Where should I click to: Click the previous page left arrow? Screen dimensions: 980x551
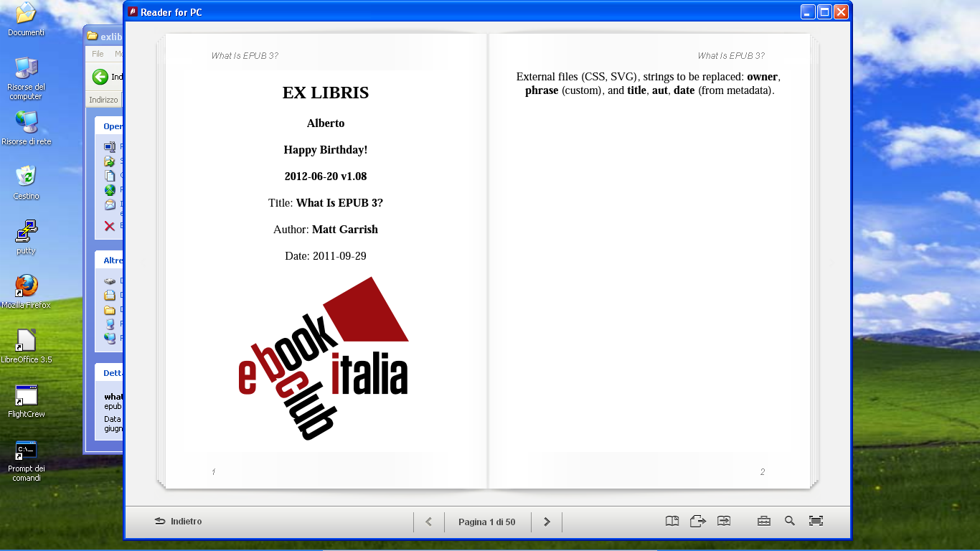(x=429, y=522)
